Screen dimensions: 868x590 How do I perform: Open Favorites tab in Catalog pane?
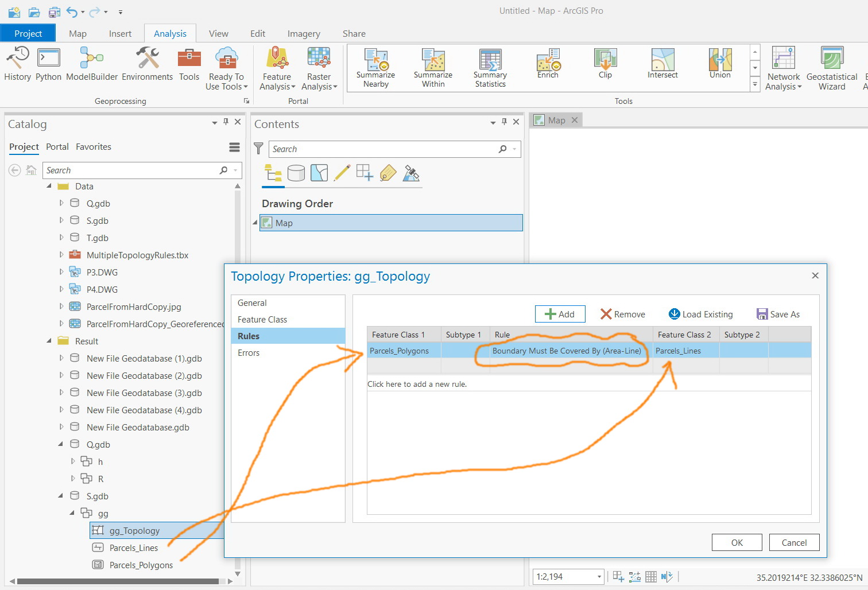tap(94, 147)
